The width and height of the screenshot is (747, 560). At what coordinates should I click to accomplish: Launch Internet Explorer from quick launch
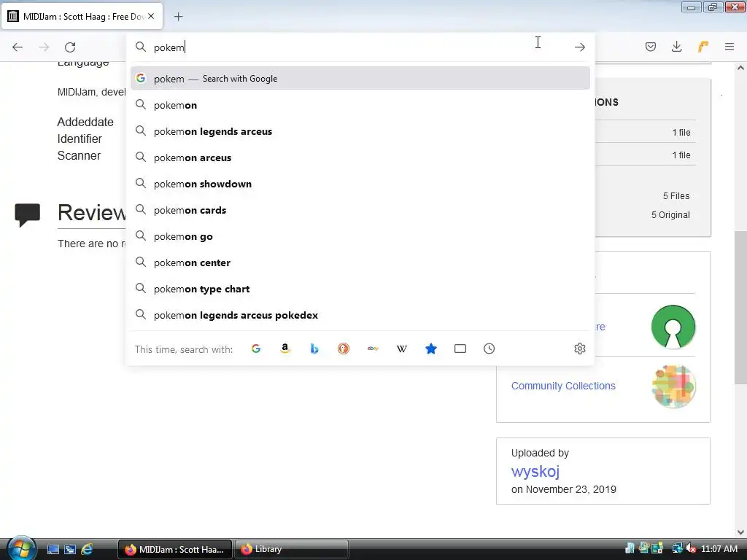click(x=87, y=549)
